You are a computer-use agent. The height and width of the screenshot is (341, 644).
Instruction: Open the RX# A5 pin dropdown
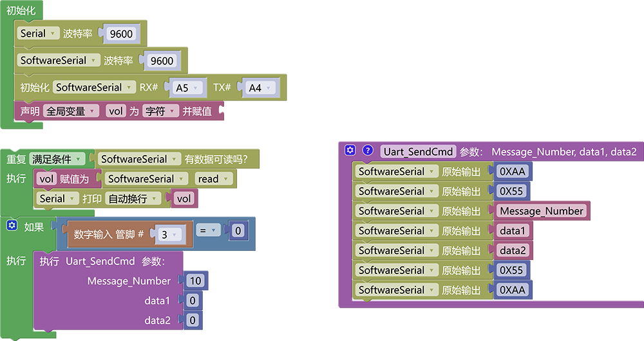(187, 88)
